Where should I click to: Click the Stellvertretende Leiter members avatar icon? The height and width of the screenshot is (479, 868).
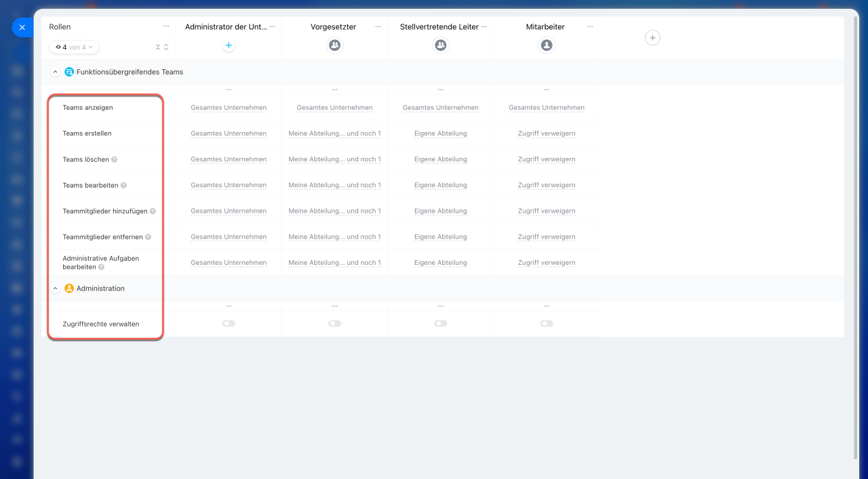[441, 45]
